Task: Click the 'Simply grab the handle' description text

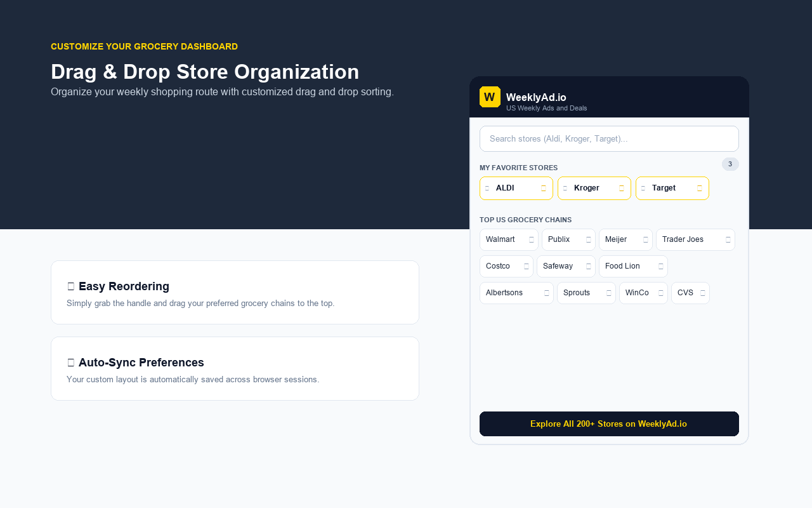Action: pyautogui.click(x=200, y=304)
